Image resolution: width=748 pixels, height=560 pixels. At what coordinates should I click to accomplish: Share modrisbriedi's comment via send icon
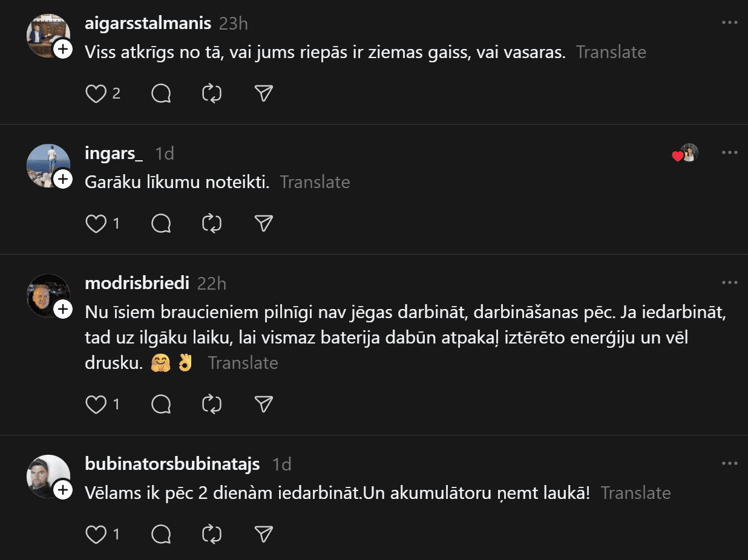tap(263, 405)
